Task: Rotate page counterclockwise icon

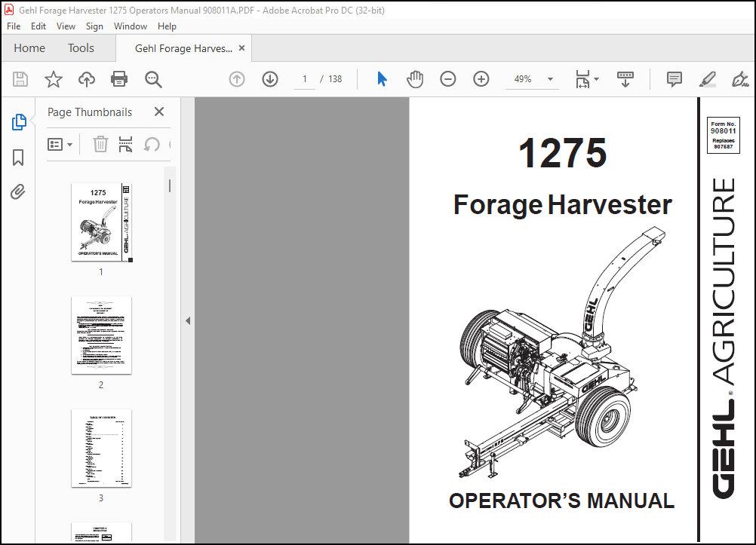Action: pyautogui.click(x=152, y=144)
